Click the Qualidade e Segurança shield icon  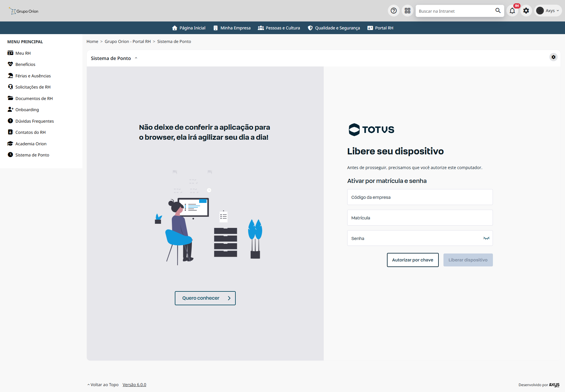coord(310,28)
